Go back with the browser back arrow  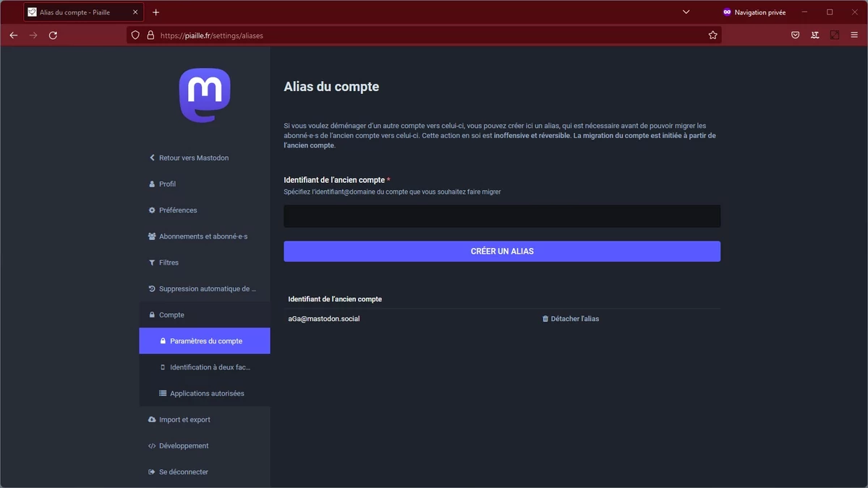click(14, 35)
